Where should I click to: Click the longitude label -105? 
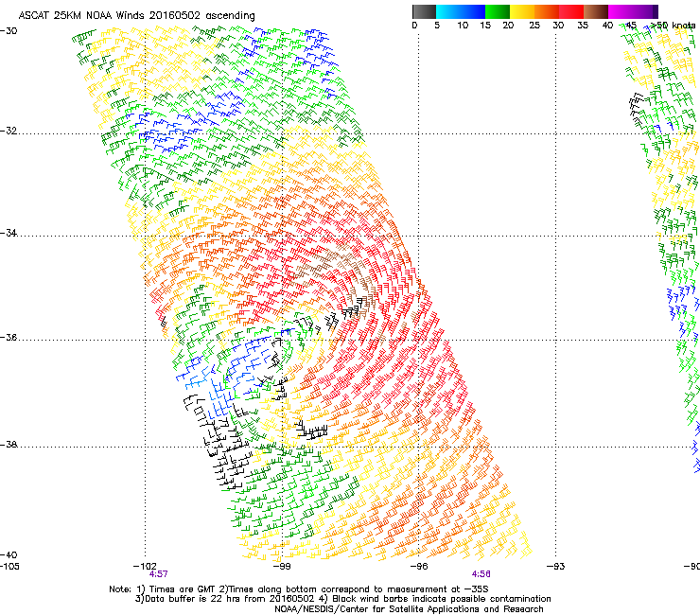point(9,567)
